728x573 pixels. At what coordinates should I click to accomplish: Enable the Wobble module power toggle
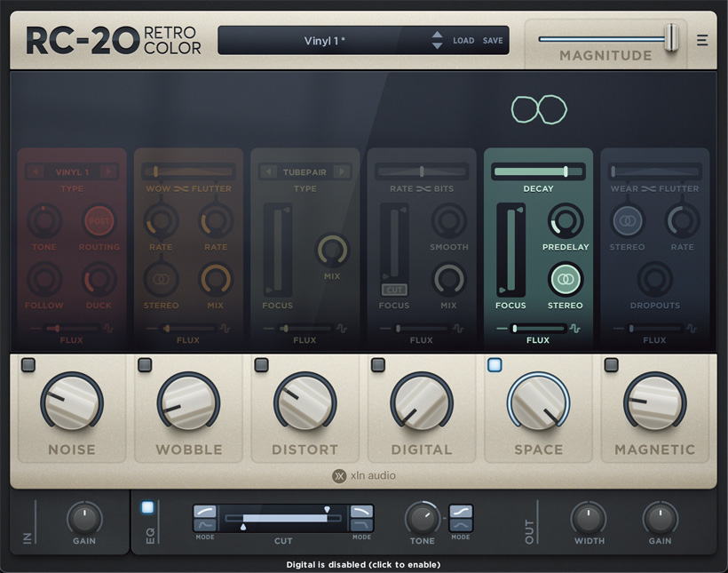(145, 365)
